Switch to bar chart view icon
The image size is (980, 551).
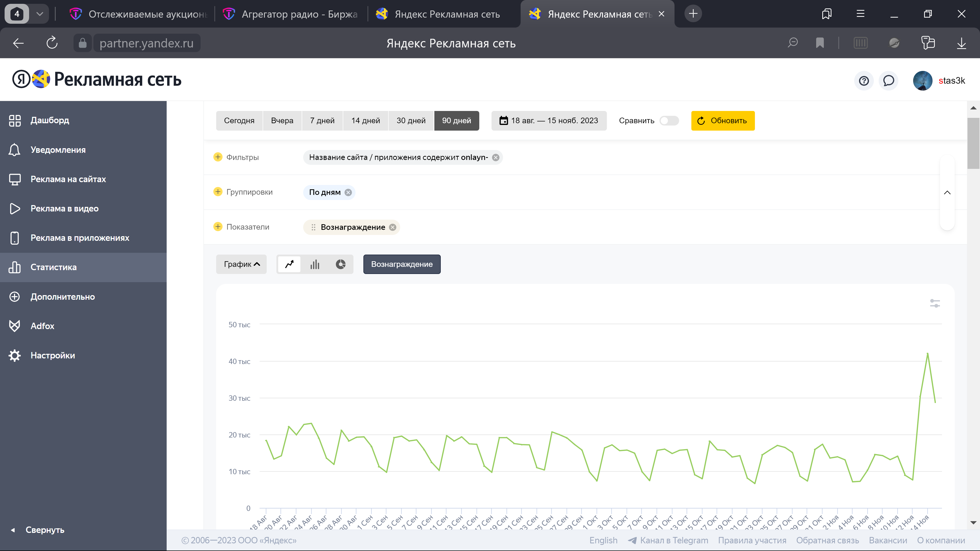[x=315, y=264]
